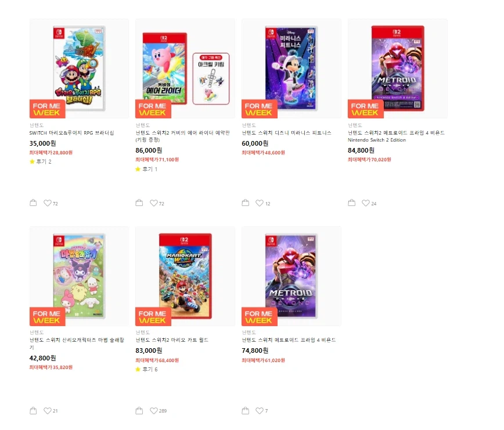
Task: Open Mario Kart World product thumbnail
Action: click(x=185, y=276)
